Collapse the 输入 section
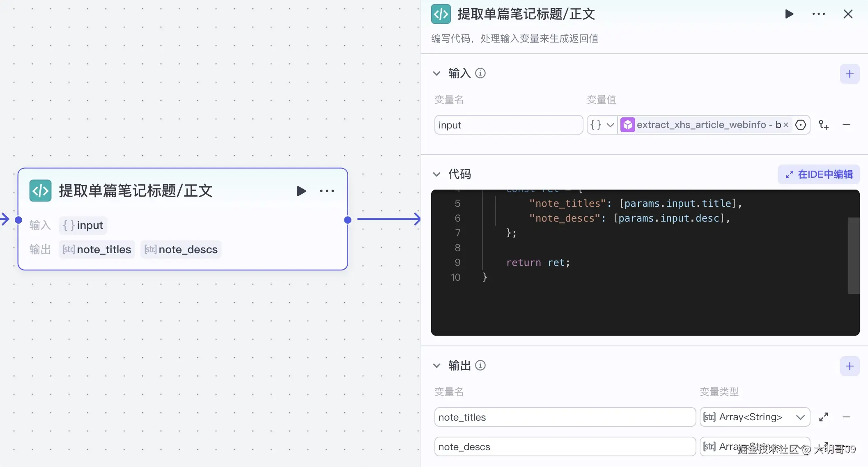The image size is (868, 467). (x=436, y=73)
